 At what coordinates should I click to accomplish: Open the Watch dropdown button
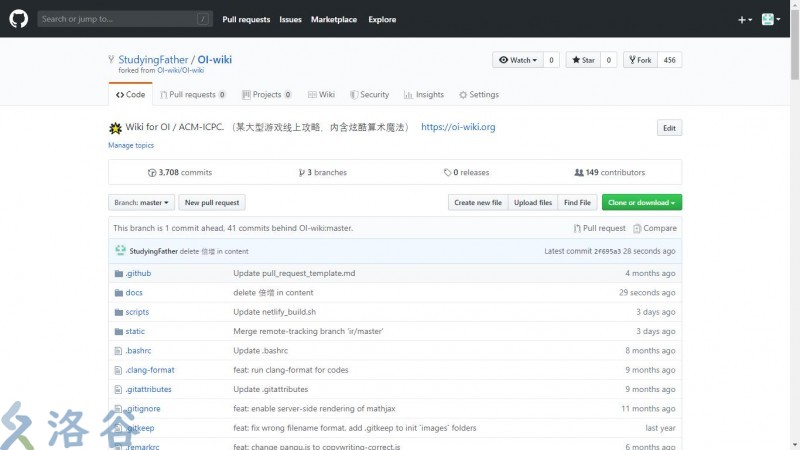click(x=518, y=60)
